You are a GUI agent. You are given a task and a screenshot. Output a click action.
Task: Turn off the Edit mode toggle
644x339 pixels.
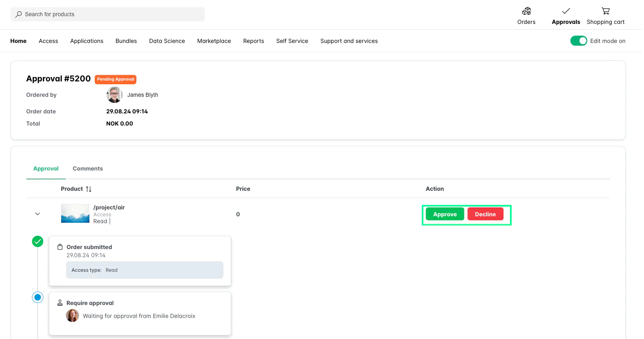[579, 41]
